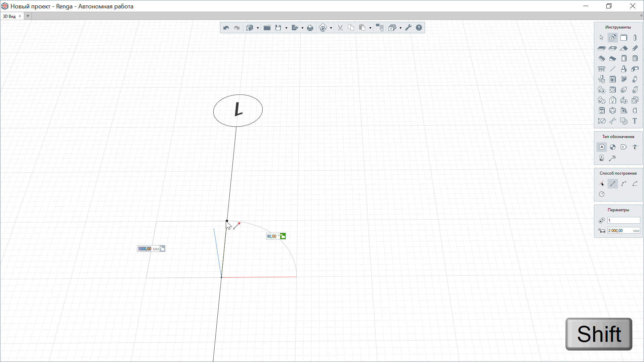644x362 pixels.
Task: Save the project with floppy icon
Action: click(x=278, y=28)
